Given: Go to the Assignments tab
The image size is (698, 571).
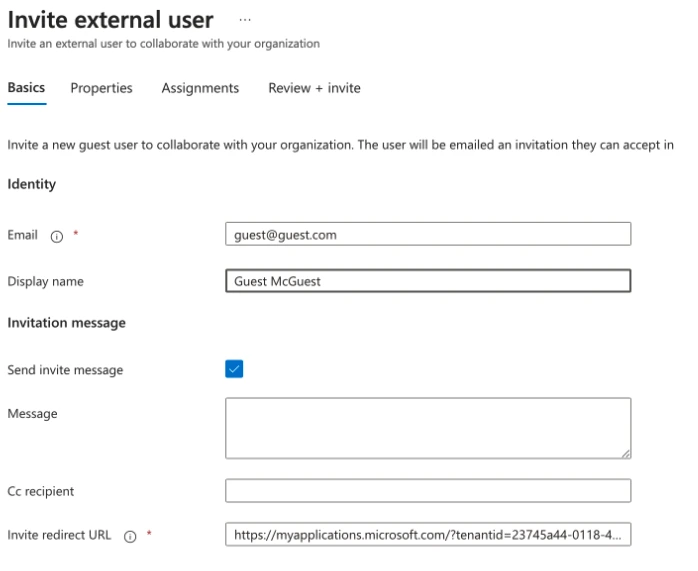Looking at the screenshot, I should 200,88.
